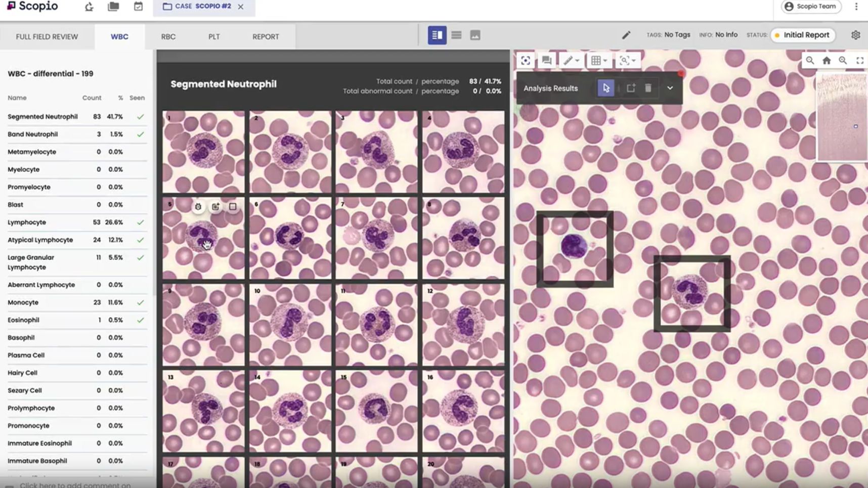Collapse the Analysis Results panel chevron
Screen dimensions: 868x488
[671, 87]
